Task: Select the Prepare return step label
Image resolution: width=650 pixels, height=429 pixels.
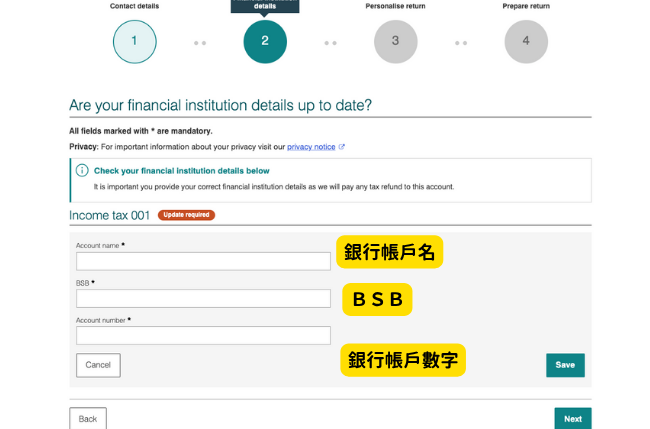Action: click(526, 6)
